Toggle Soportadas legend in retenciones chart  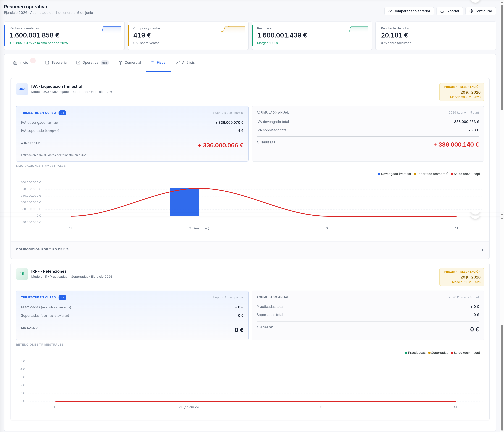(x=438, y=353)
